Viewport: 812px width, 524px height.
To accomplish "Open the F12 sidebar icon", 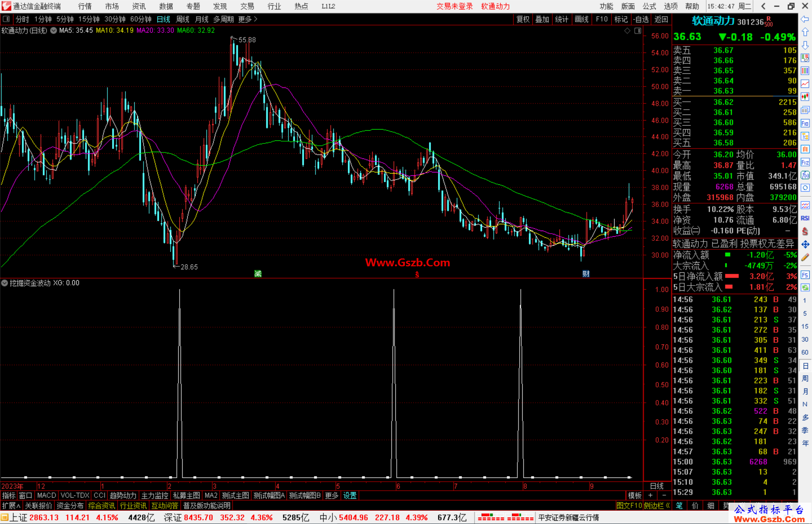I will [x=805, y=162].
